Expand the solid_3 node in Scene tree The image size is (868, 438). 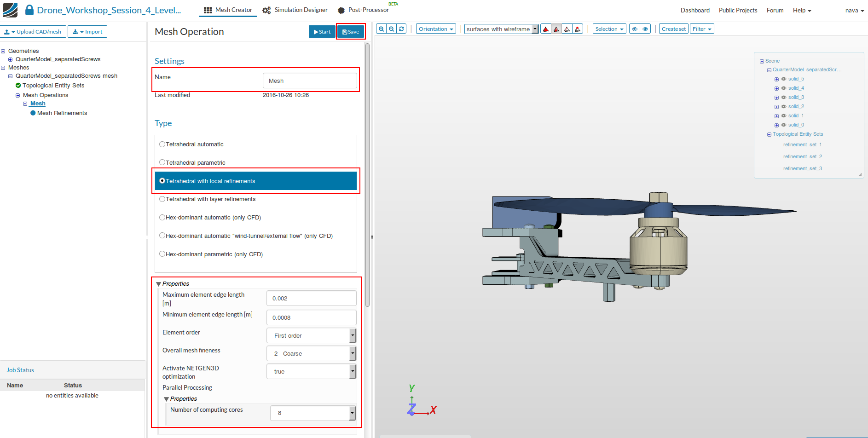776,98
